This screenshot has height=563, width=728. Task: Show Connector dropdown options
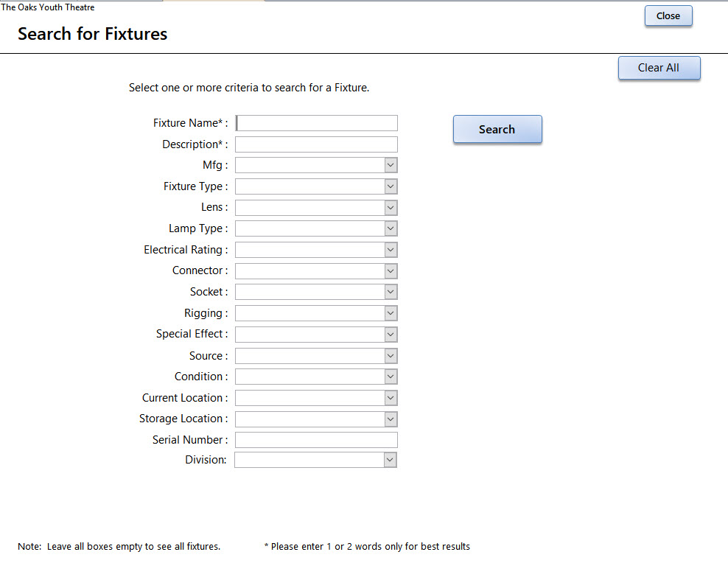391,271
